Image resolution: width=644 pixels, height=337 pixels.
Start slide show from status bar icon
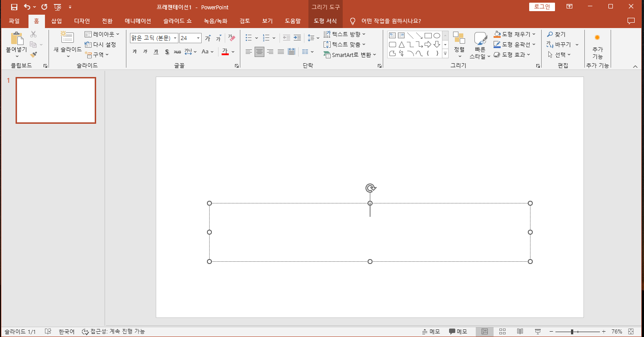point(538,332)
